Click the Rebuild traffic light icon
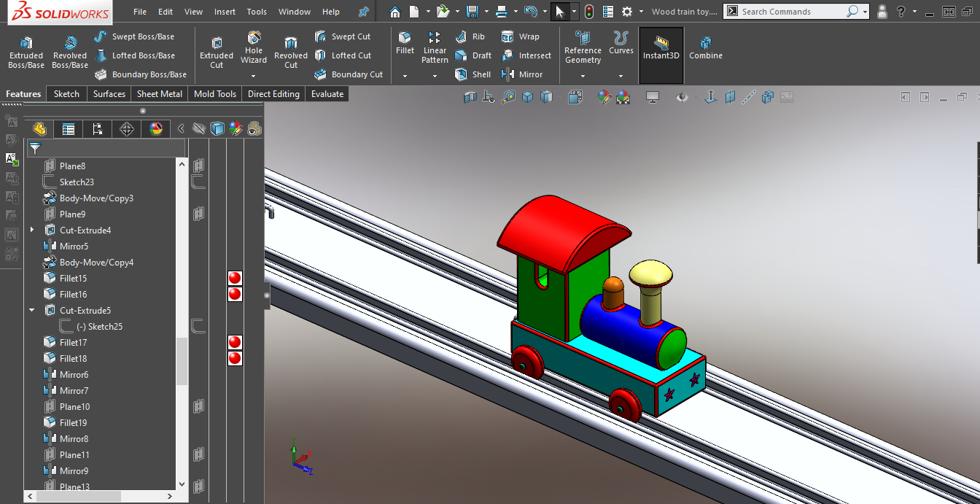 pyautogui.click(x=589, y=12)
